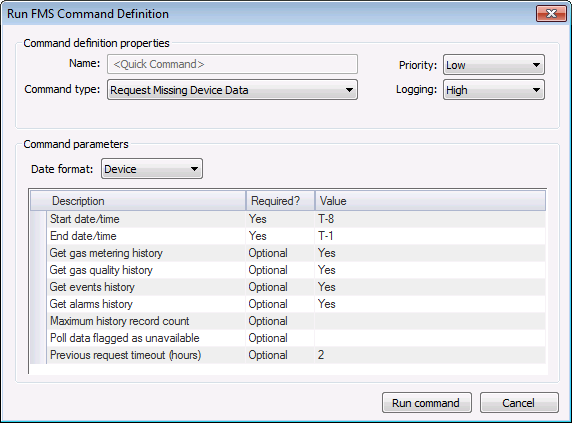Click Yes in Required column for End date/time
572x423 pixels.
click(x=280, y=236)
